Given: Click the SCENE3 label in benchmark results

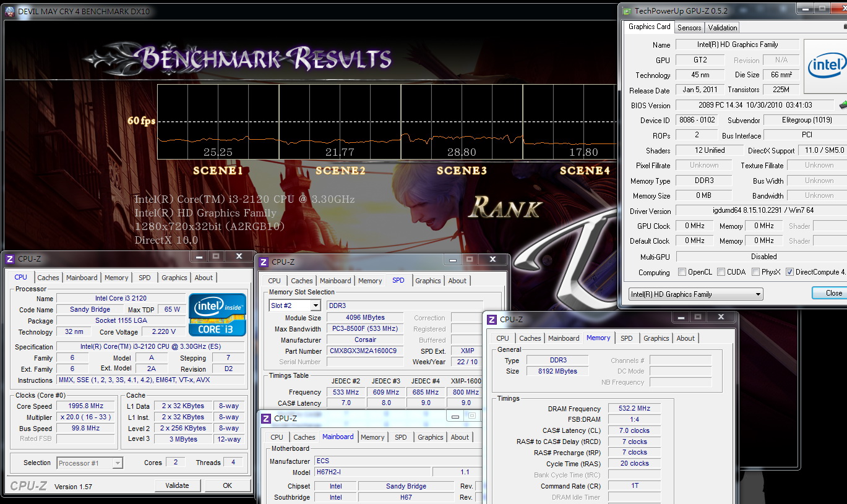Looking at the screenshot, I should pos(462,171).
